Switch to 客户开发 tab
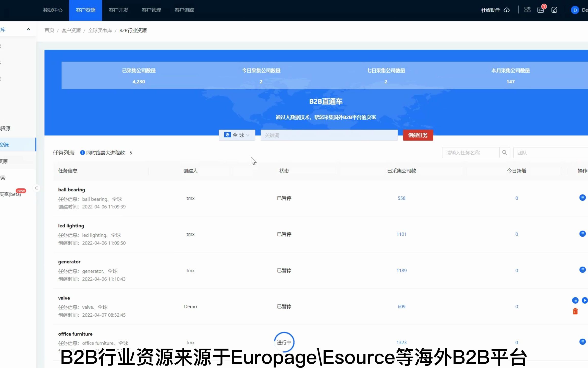 click(118, 10)
